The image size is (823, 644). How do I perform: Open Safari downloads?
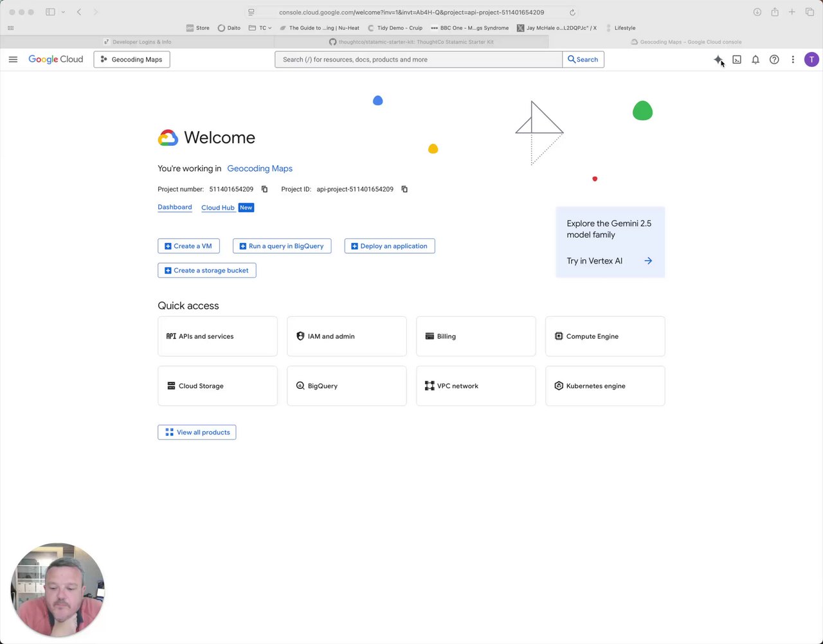pyautogui.click(x=757, y=12)
